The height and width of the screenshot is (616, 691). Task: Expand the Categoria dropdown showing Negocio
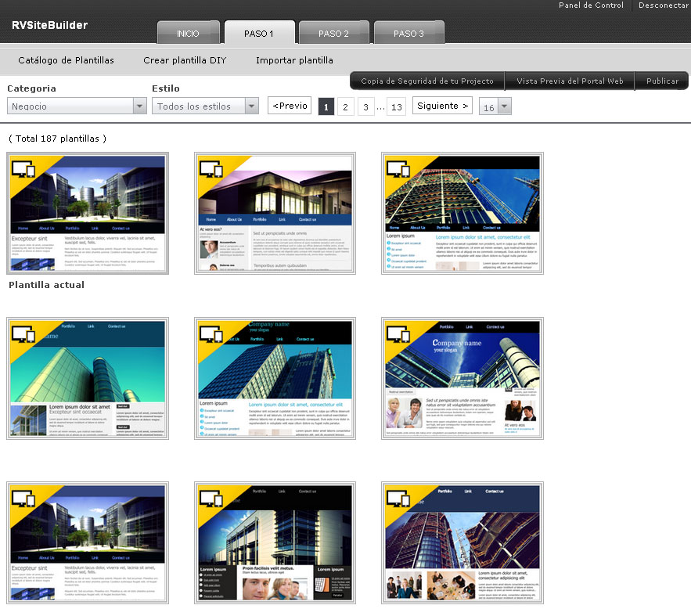tap(77, 106)
